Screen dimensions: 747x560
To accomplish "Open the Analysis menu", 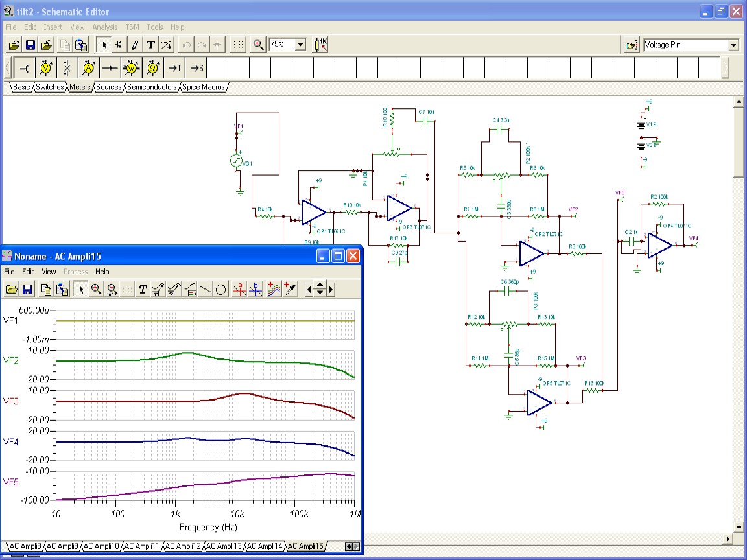I will (105, 27).
